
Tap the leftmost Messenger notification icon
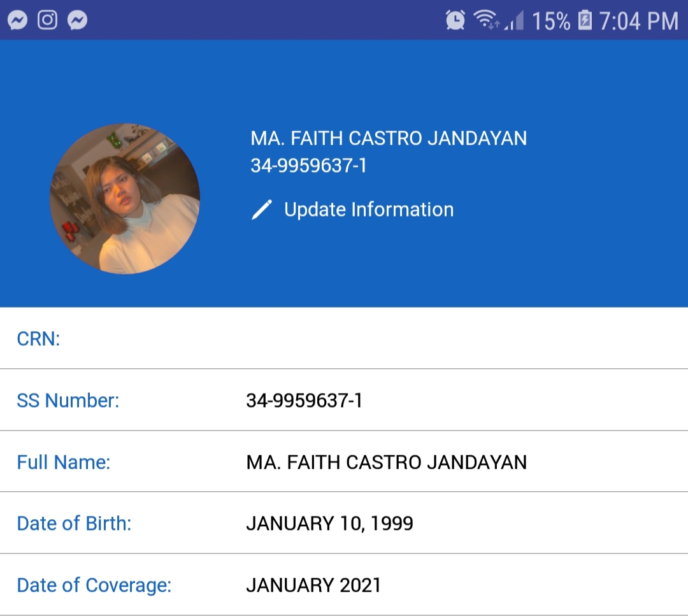click(17, 20)
